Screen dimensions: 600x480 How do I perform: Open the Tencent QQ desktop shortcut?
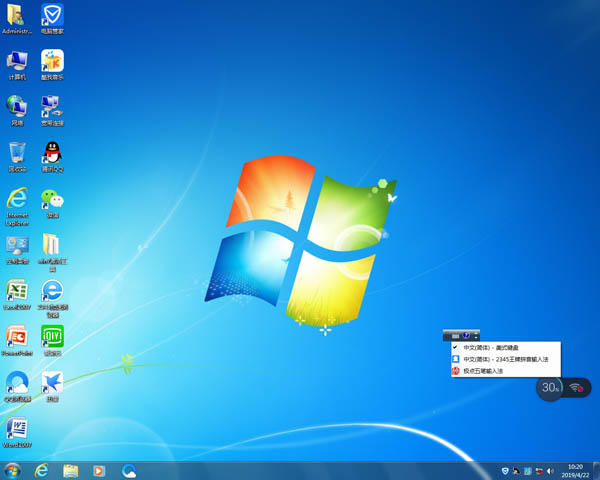pyautogui.click(x=52, y=153)
